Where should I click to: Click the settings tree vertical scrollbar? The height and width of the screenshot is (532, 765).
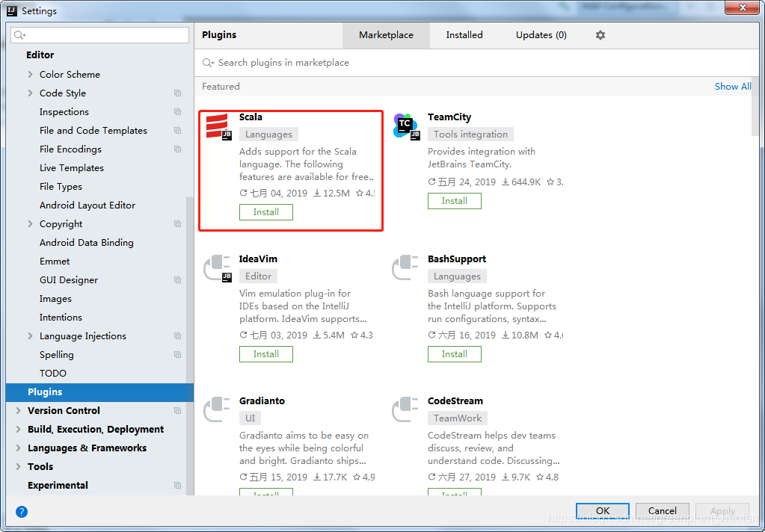pyautogui.click(x=190, y=346)
